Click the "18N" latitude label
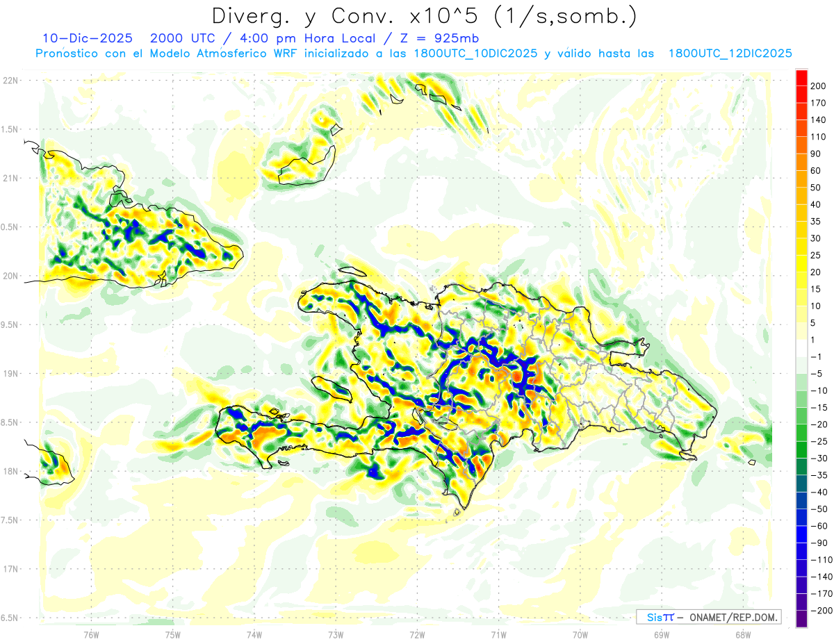Image resolution: width=834 pixels, height=644 pixels. coord(12,471)
